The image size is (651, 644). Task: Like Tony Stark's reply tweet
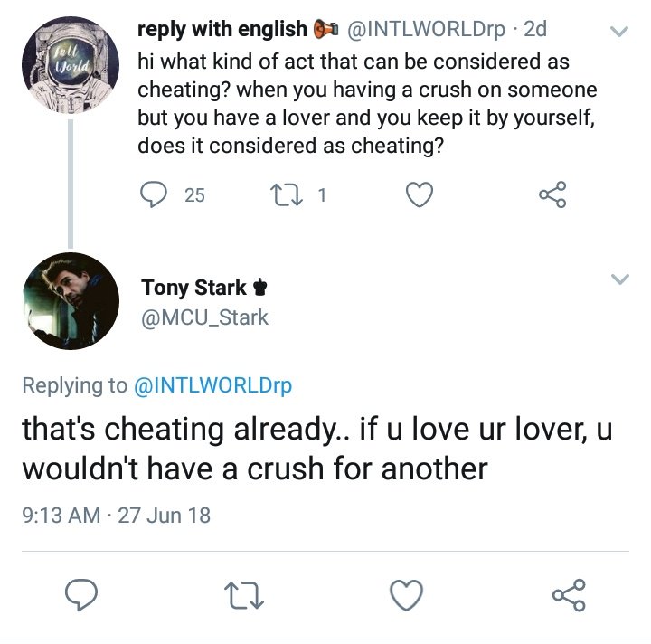pos(407,595)
